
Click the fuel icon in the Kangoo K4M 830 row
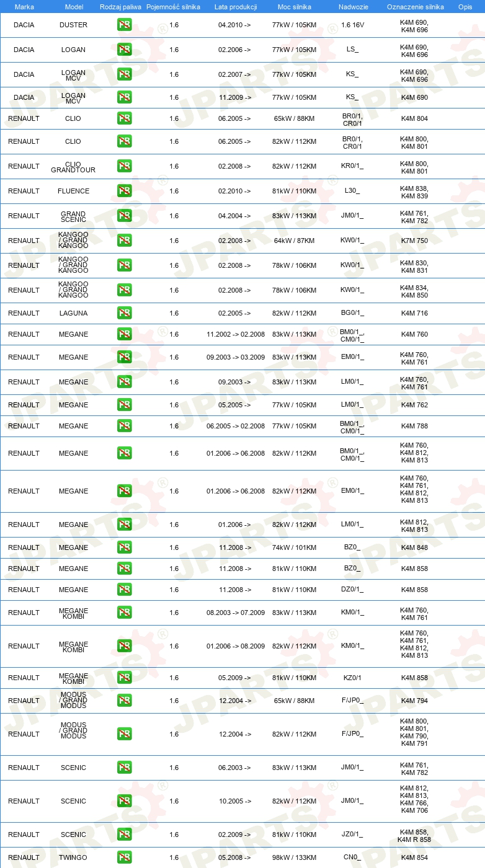[x=124, y=265]
